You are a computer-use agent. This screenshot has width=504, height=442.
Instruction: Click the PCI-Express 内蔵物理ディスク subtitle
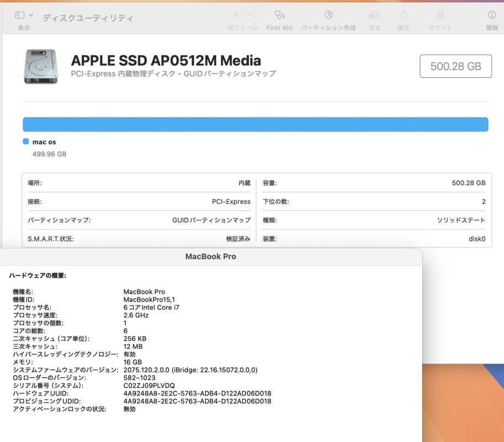pos(174,73)
